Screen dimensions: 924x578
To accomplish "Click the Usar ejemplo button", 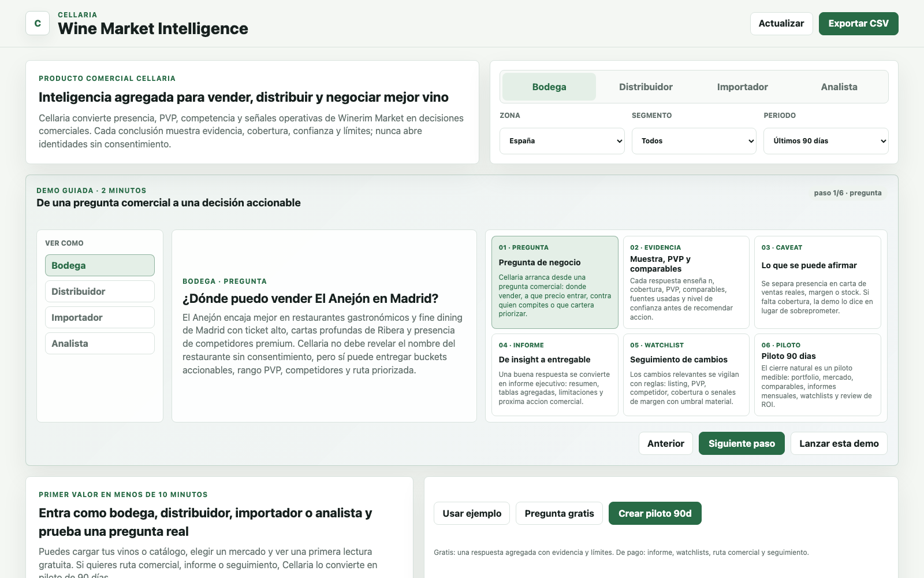I will point(472,513).
